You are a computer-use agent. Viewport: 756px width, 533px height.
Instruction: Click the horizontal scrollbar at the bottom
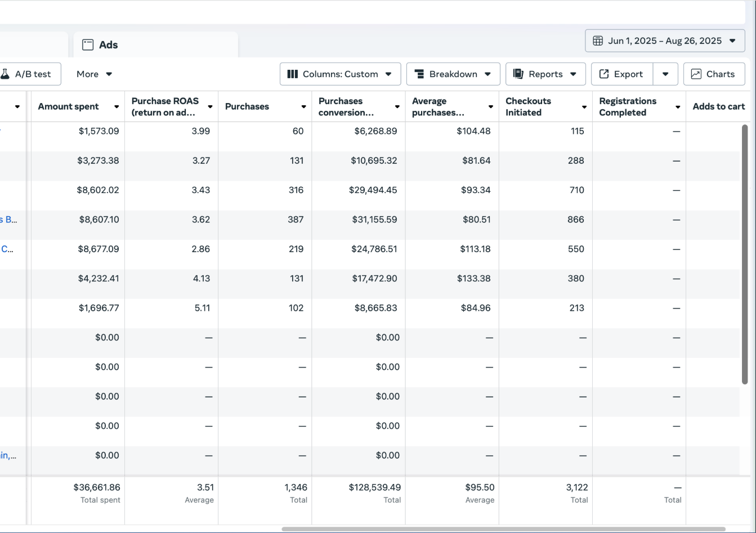point(503,529)
